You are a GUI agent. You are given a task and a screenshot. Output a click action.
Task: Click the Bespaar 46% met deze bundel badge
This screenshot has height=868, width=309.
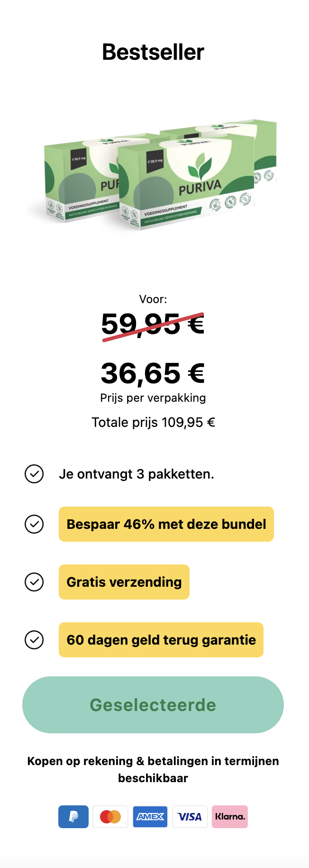166,524
